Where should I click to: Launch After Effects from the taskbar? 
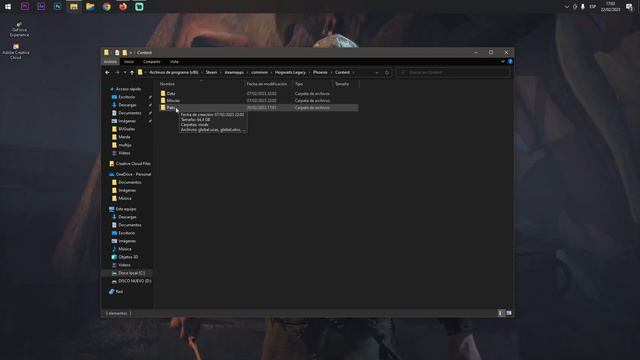[x=41, y=7]
